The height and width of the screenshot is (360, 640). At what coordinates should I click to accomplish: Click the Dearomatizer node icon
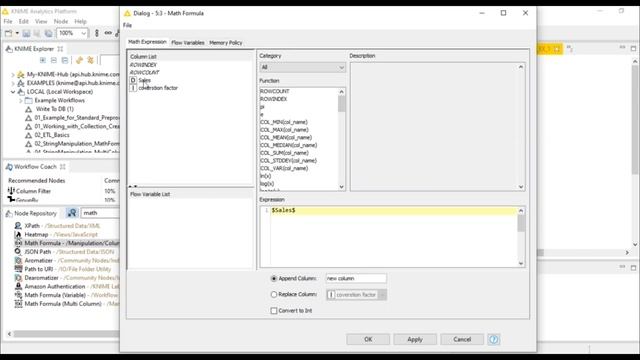(x=18, y=278)
